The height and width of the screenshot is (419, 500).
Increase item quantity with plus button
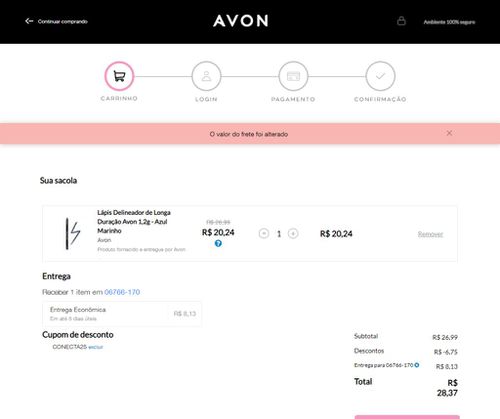click(x=293, y=234)
